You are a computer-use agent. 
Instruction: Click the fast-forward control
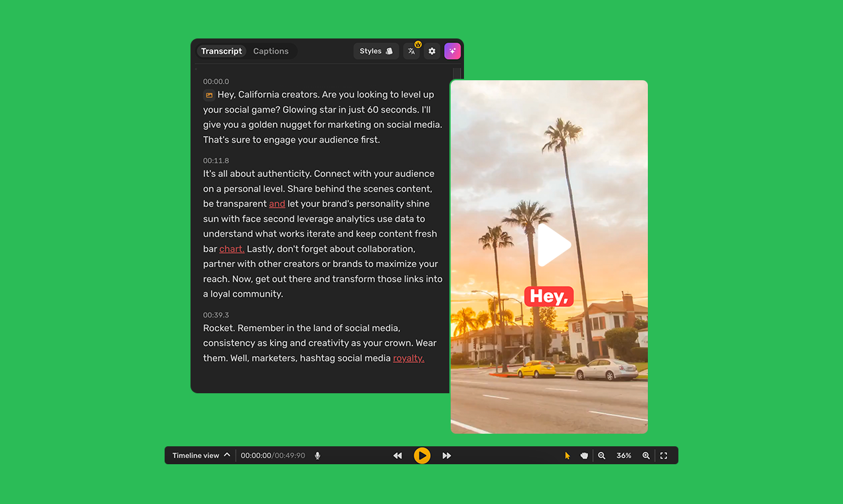[446, 456]
